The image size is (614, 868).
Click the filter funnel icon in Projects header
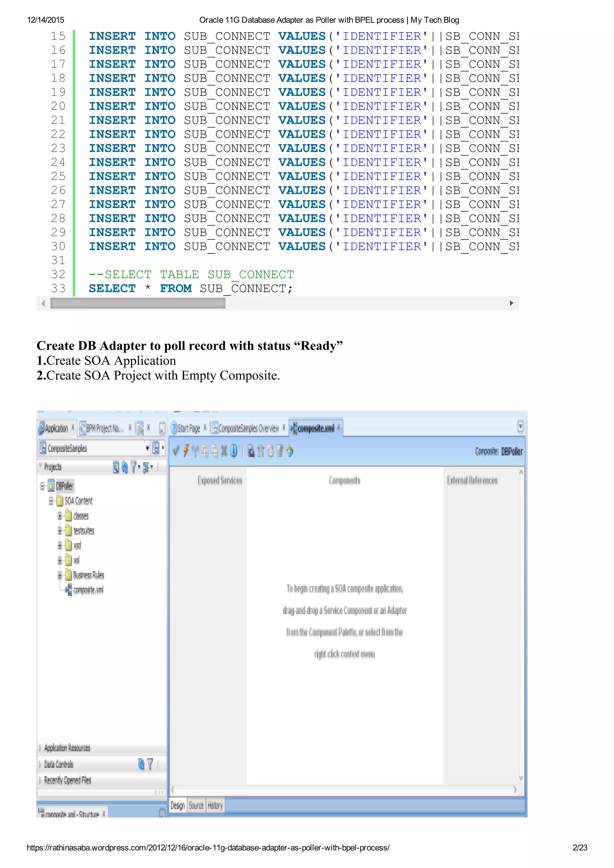133,467
